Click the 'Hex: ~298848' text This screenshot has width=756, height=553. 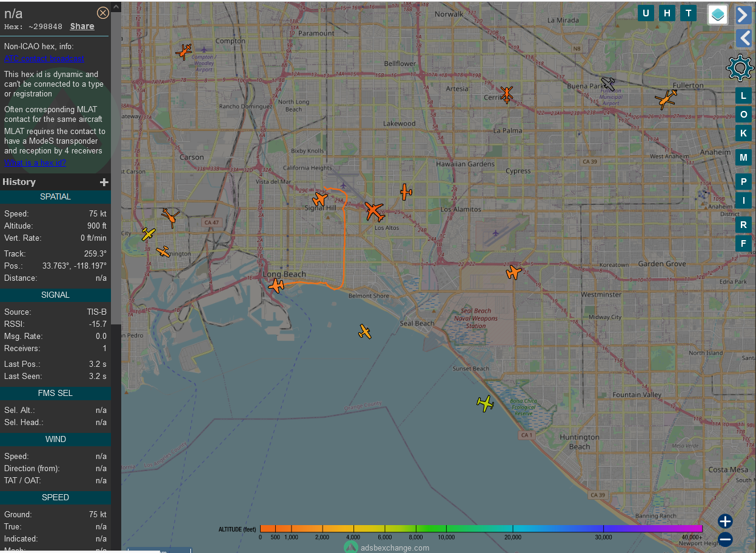[x=33, y=27]
